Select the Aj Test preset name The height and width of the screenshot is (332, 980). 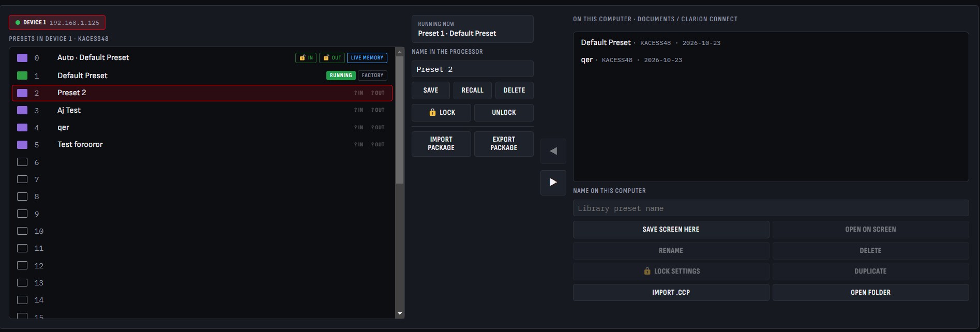69,110
